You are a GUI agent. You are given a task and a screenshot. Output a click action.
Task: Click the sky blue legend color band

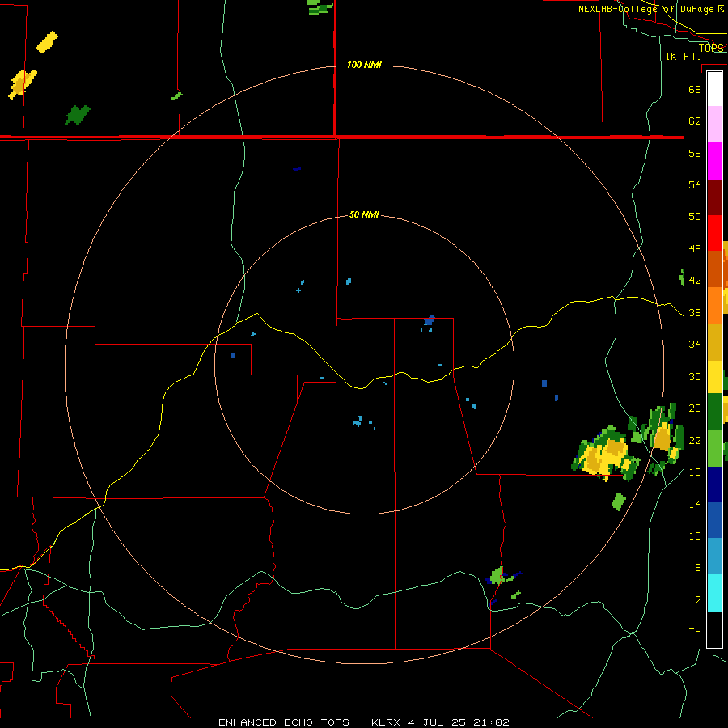714,557
